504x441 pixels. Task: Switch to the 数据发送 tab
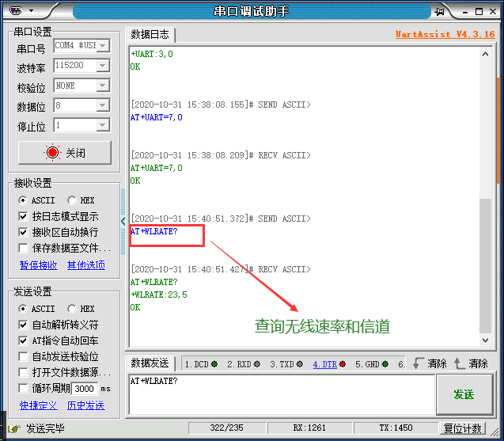[x=150, y=363]
